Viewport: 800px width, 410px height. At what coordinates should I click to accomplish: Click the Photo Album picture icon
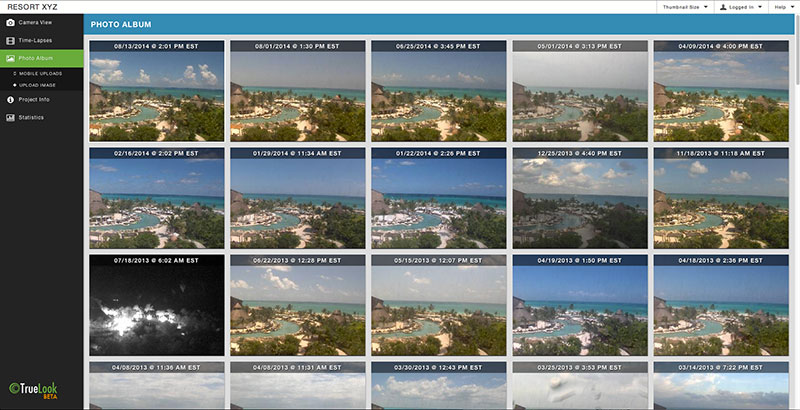click(10, 58)
